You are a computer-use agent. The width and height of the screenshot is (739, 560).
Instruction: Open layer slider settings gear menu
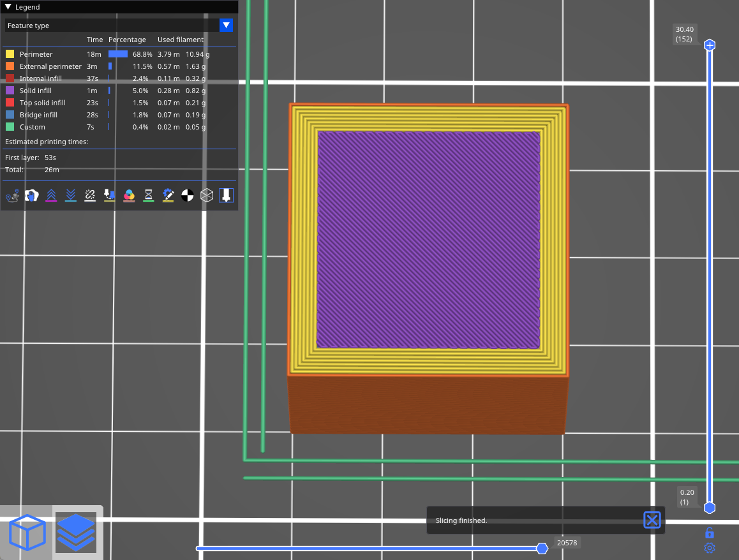(x=709, y=548)
